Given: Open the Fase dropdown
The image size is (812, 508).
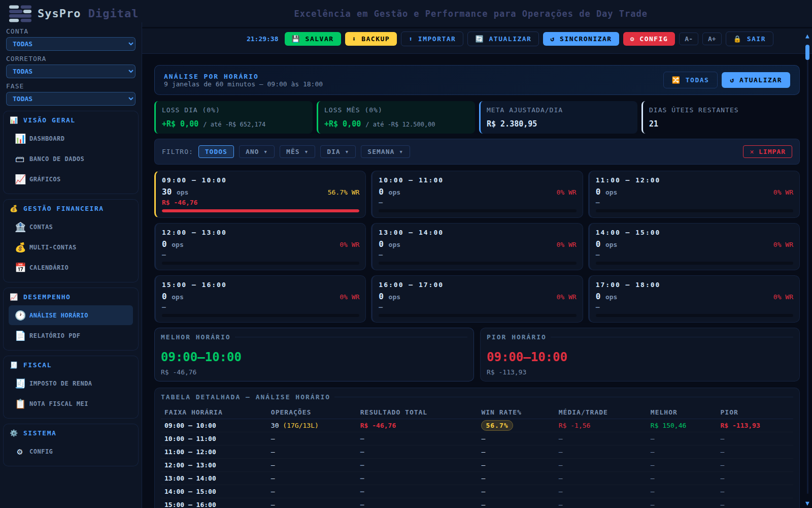Looking at the screenshot, I should click(x=71, y=99).
